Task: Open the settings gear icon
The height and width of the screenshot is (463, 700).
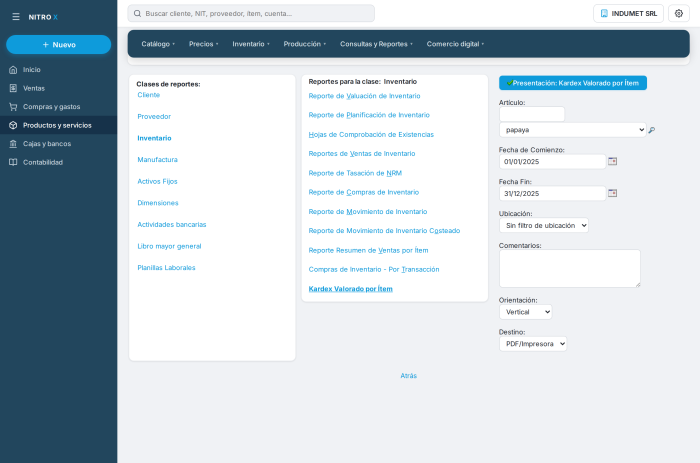Action: [679, 13]
